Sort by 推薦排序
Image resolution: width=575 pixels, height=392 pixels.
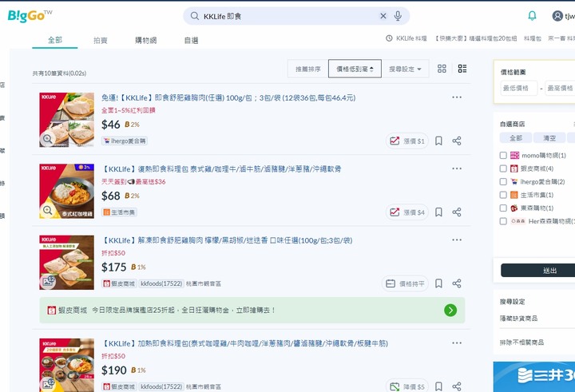[x=308, y=69]
